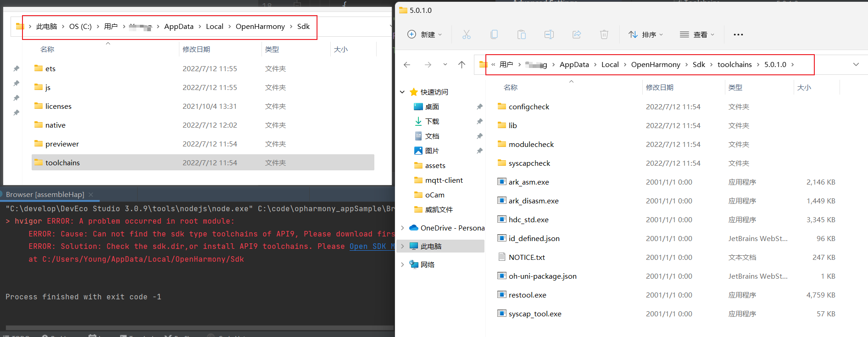868x337 pixels.
Task: Open the 新建 (New) dropdown button
Action: click(425, 34)
